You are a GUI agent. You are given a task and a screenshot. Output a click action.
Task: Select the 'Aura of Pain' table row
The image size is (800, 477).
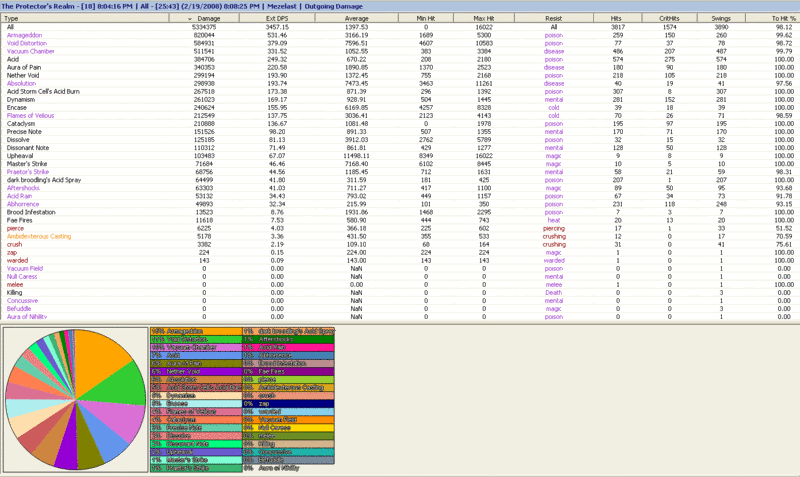400,67
